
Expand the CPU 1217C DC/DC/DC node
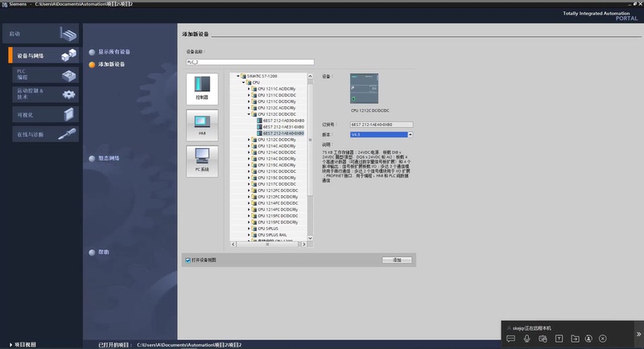(249, 184)
